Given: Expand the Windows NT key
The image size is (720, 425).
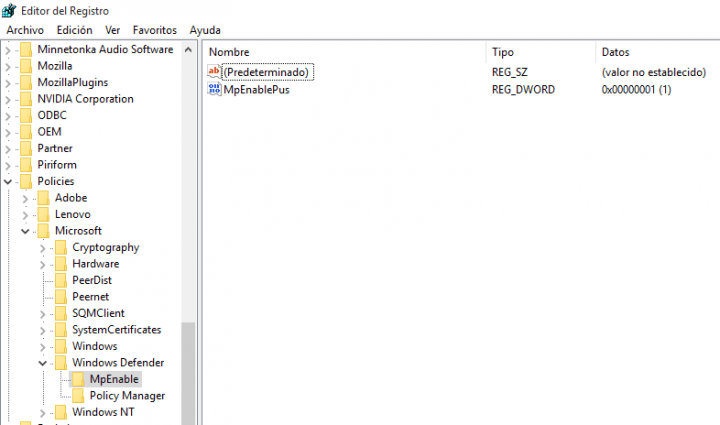Looking at the screenshot, I should pos(43,413).
